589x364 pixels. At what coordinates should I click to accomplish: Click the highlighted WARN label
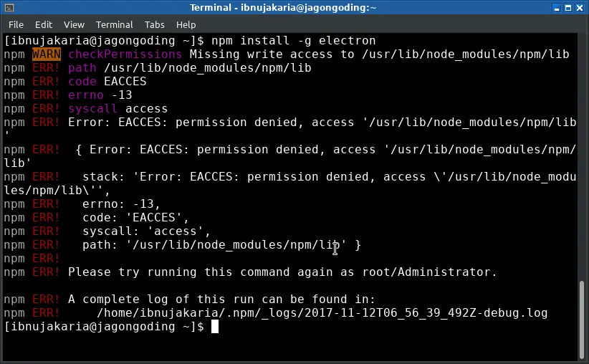[x=47, y=54]
